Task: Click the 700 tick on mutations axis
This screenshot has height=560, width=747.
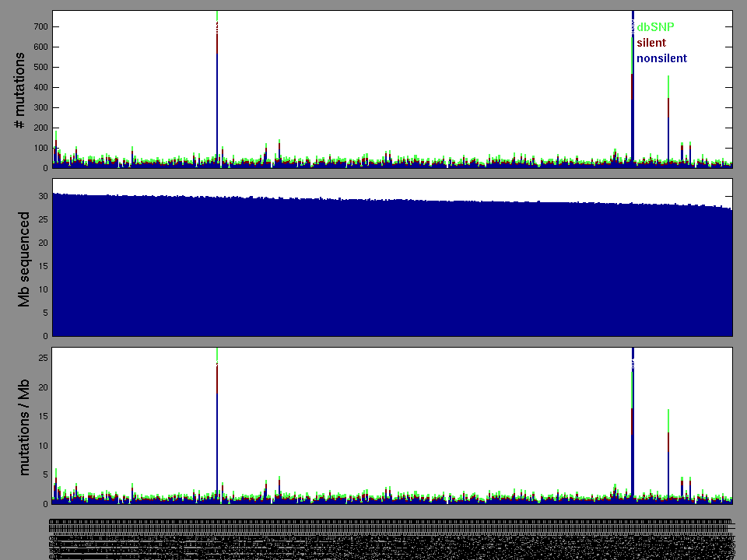Action: coord(40,26)
